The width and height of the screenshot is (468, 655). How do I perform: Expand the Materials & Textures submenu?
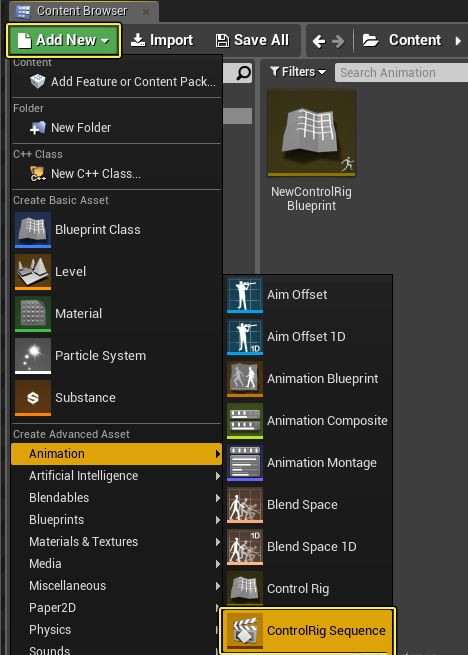pos(116,542)
